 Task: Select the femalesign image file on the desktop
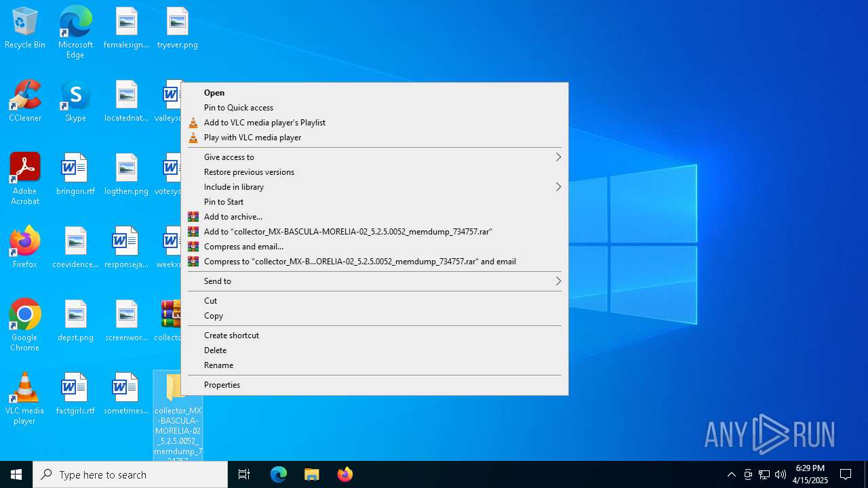[126, 28]
